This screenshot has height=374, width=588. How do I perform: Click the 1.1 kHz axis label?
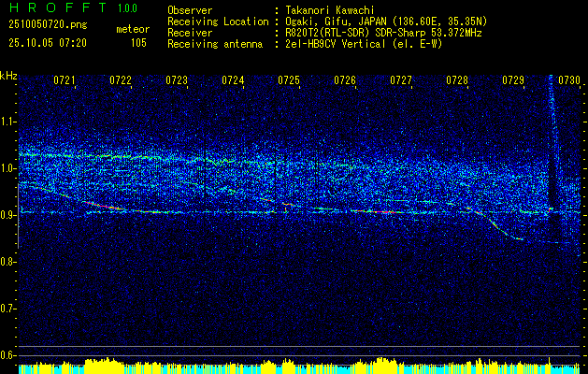tap(9, 122)
